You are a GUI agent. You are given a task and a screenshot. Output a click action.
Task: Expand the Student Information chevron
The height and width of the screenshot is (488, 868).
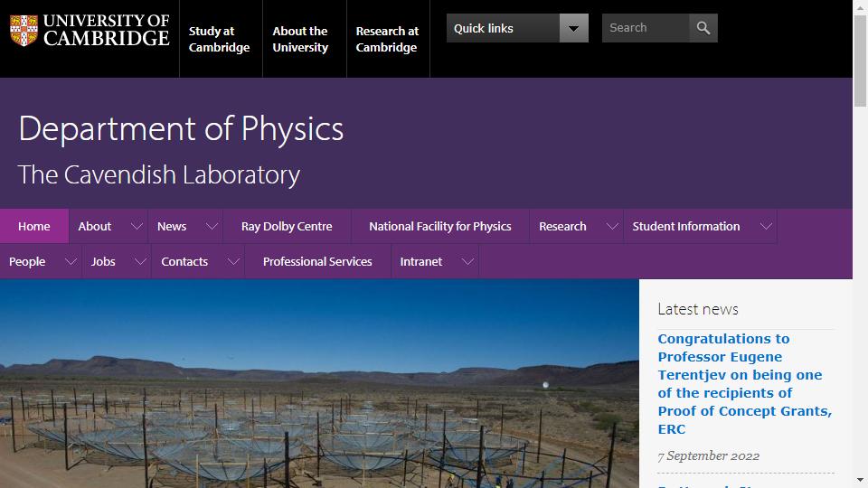click(766, 226)
